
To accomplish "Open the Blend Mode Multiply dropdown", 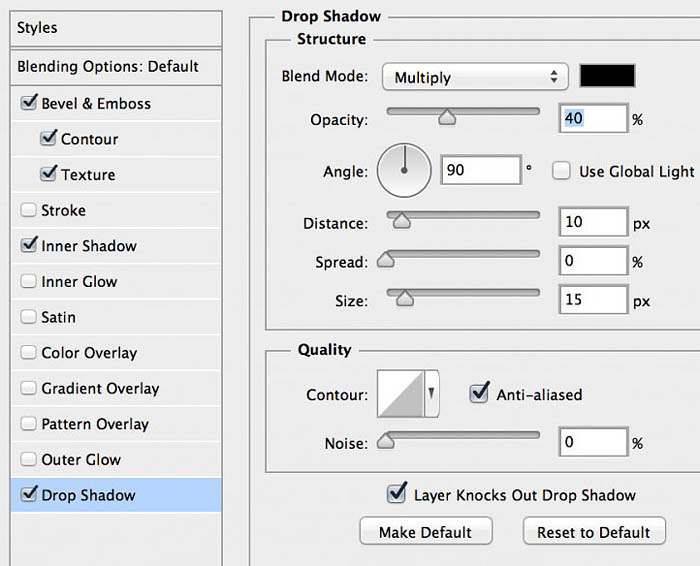I will (475, 77).
